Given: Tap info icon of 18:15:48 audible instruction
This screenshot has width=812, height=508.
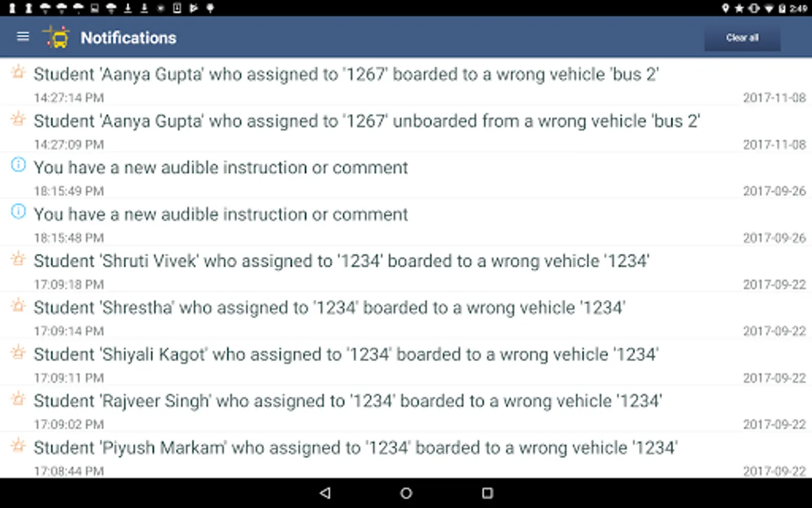Looking at the screenshot, I should pos(19,212).
